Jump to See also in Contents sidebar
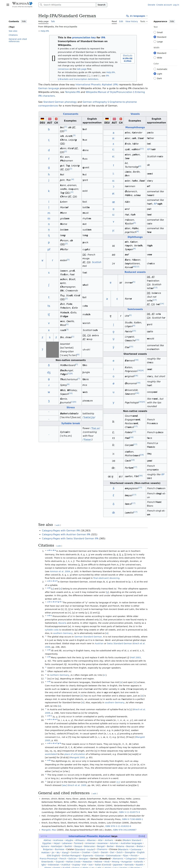The width and height of the screenshot is (186, 868). pyautogui.click(x=13, y=31)
